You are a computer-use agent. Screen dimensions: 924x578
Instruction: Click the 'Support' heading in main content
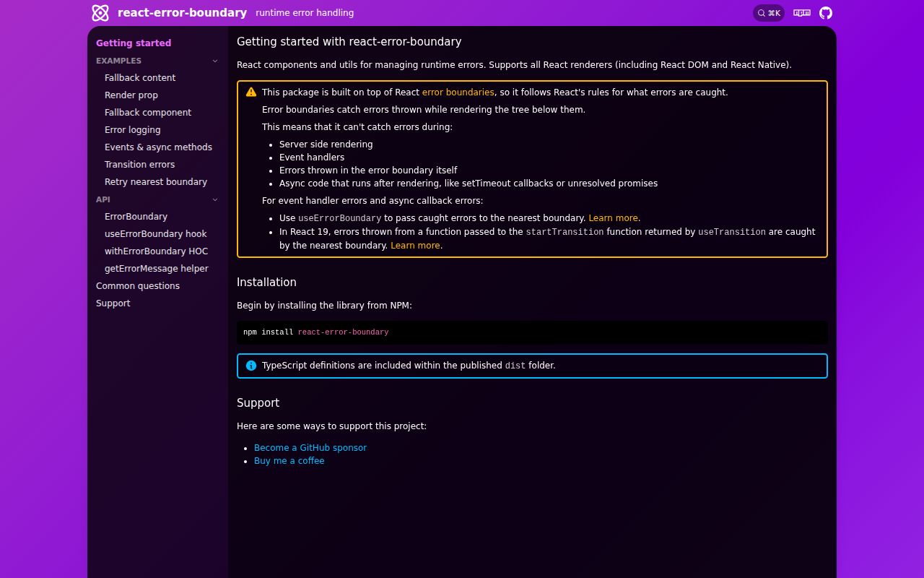click(258, 403)
